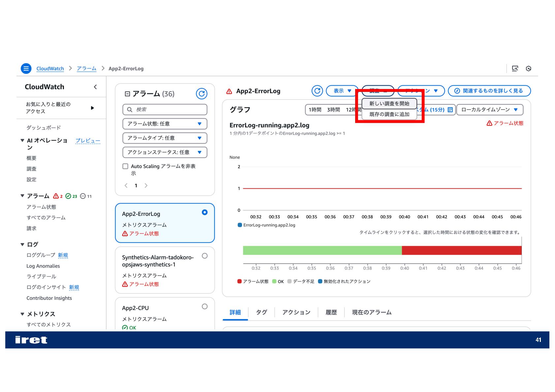This screenshot has width=555, height=392.
Task: Click the green OK segment on timeline
Action: (x=322, y=250)
